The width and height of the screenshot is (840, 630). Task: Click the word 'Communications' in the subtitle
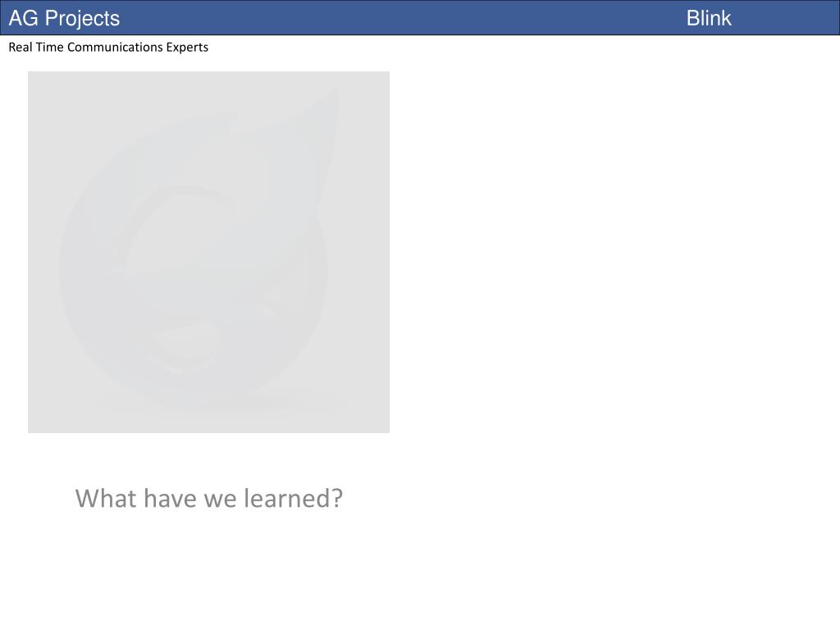click(x=115, y=47)
